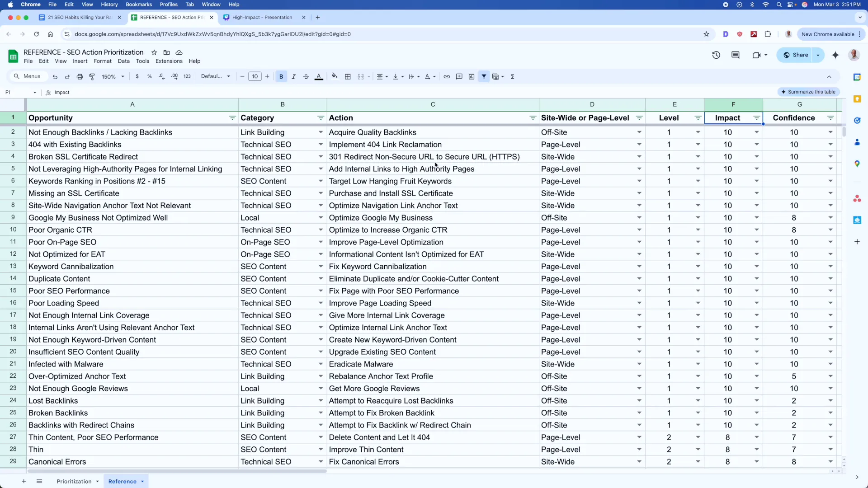Open the text color picker
Screen dimensions: 868x488
[319, 76]
